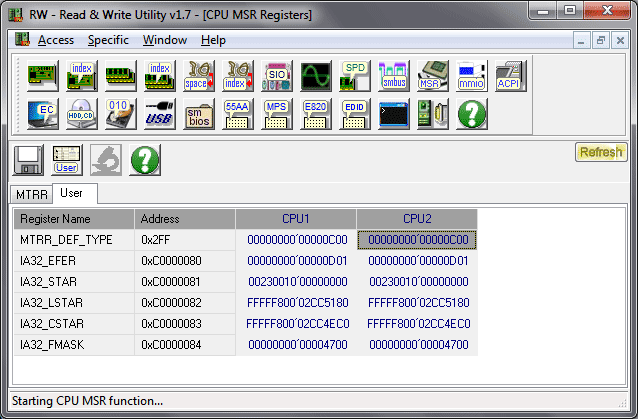
Task: Click the floppy disk save icon
Action: (28, 160)
